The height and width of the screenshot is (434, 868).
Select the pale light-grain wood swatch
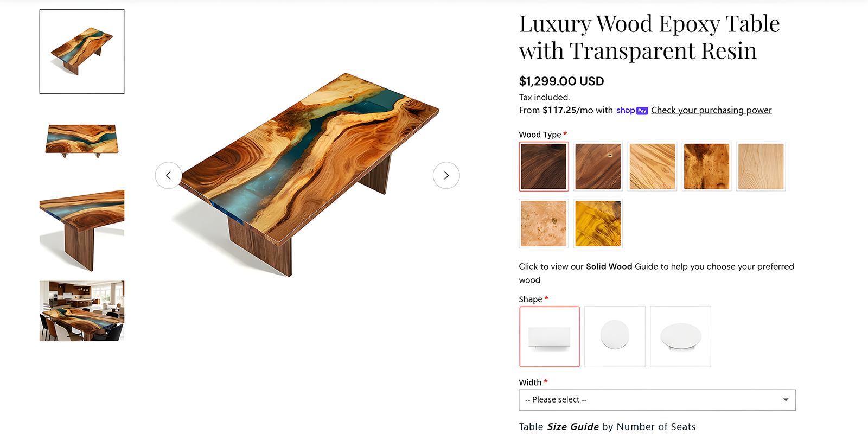click(761, 167)
